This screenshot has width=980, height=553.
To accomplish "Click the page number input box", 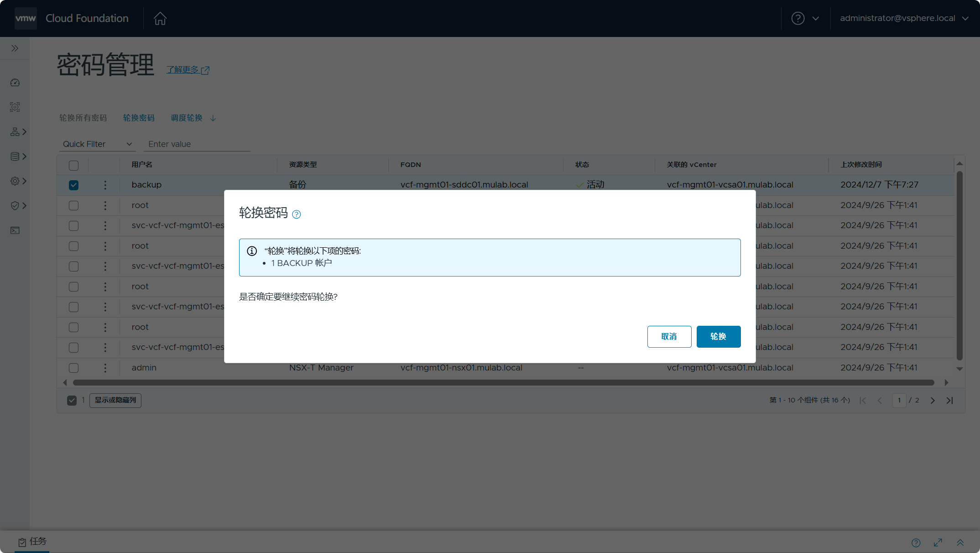I will pyautogui.click(x=899, y=400).
